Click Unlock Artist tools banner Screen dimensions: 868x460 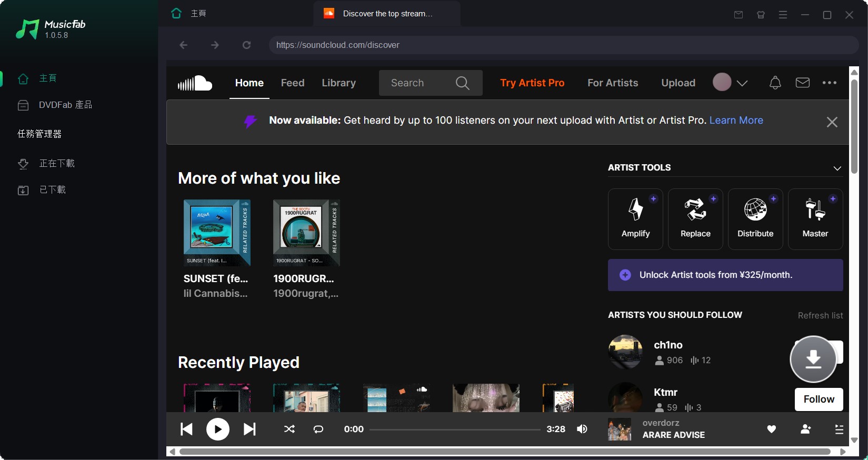[x=725, y=275]
